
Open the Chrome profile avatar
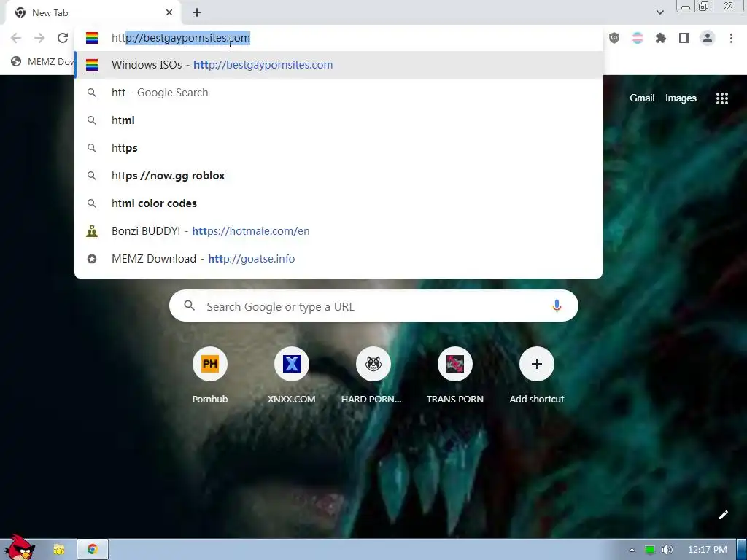[x=708, y=38]
